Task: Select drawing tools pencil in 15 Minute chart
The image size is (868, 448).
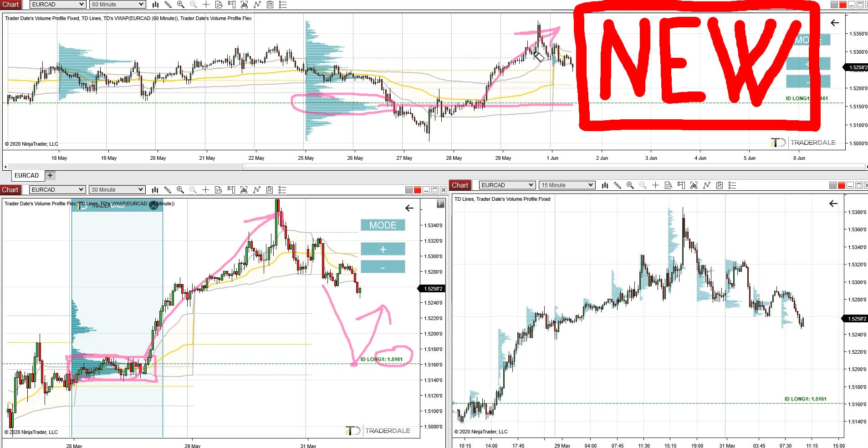Action: pyautogui.click(x=618, y=185)
